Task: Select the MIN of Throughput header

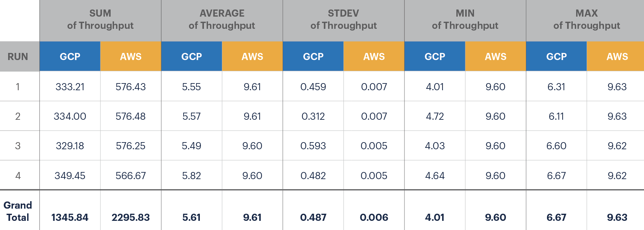Action: coord(465,19)
